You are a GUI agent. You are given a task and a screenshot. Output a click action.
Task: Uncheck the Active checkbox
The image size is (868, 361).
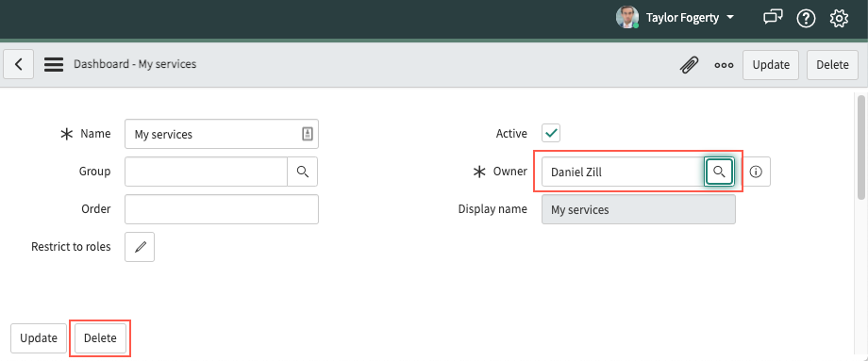tap(551, 133)
